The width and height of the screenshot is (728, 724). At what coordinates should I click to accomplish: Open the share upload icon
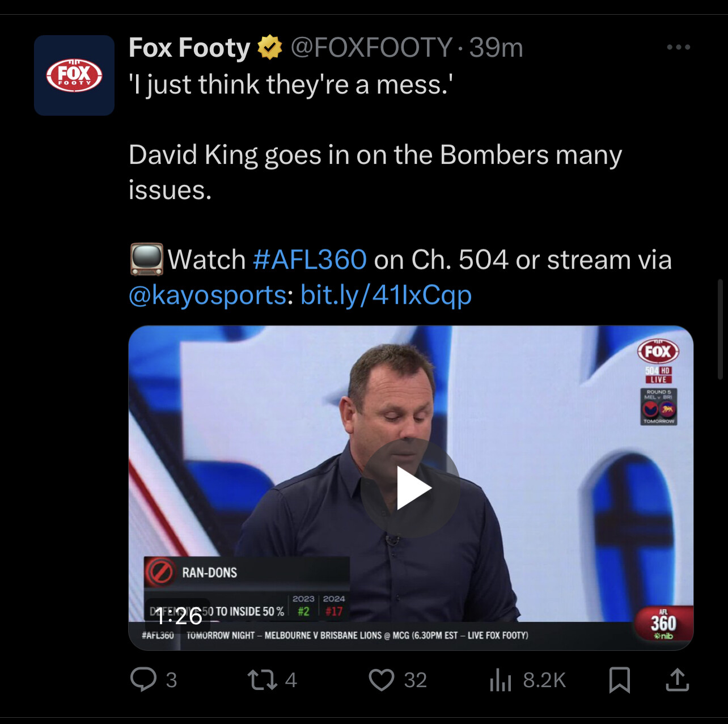point(677,679)
